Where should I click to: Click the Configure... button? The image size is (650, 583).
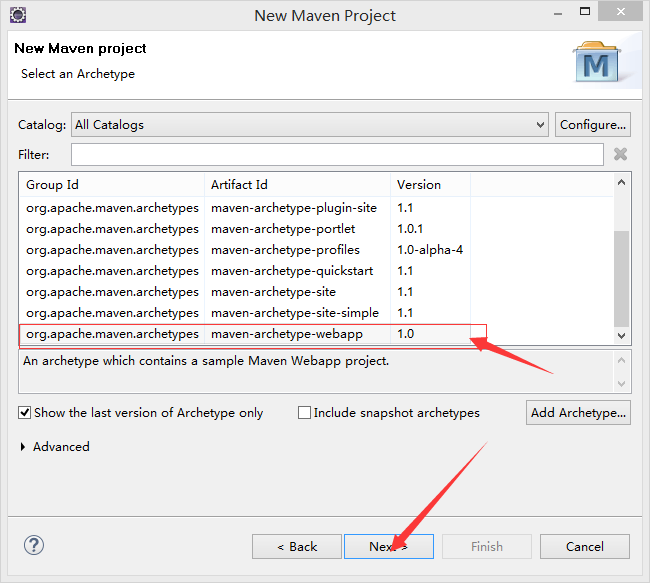click(593, 124)
